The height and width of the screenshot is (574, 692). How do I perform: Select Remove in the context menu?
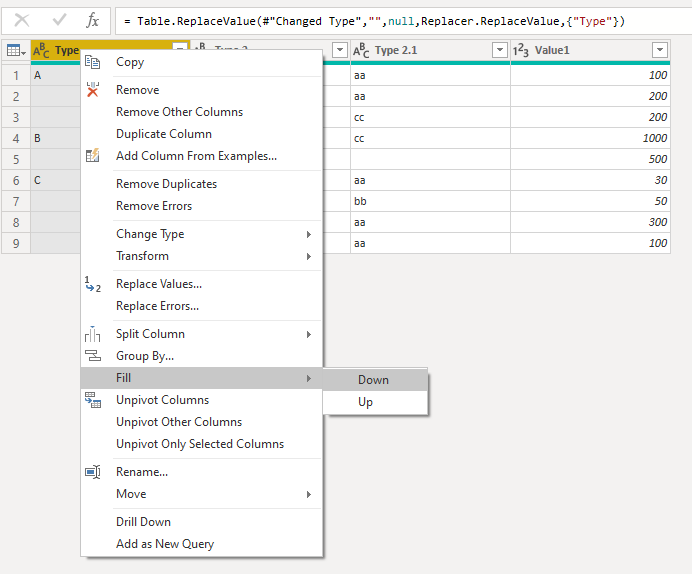click(x=202, y=90)
